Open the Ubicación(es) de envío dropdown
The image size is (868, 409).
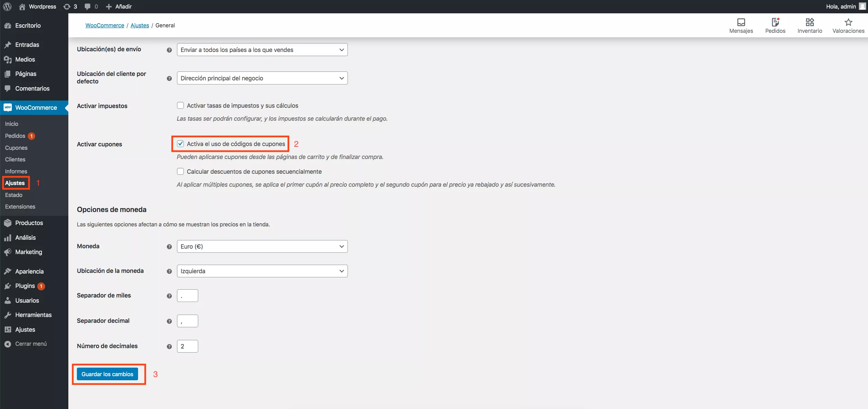[x=262, y=50]
